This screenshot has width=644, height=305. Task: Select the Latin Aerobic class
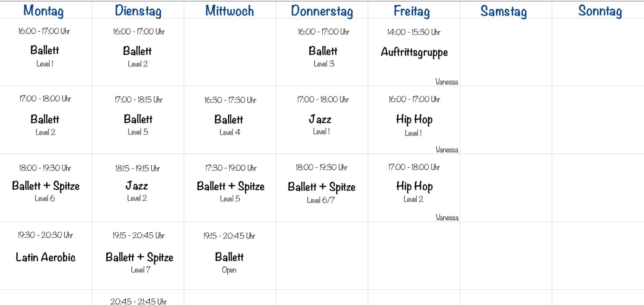(x=45, y=257)
